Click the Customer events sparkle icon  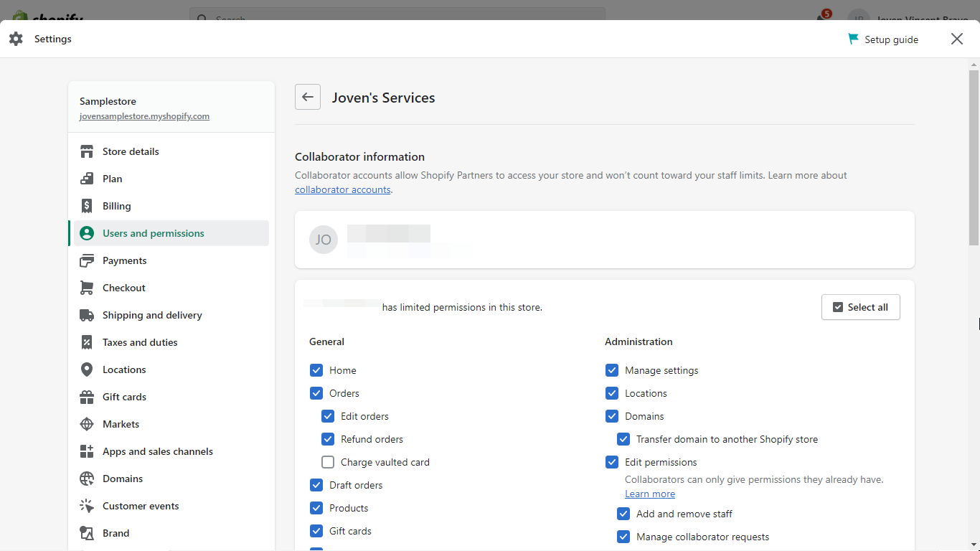click(87, 506)
